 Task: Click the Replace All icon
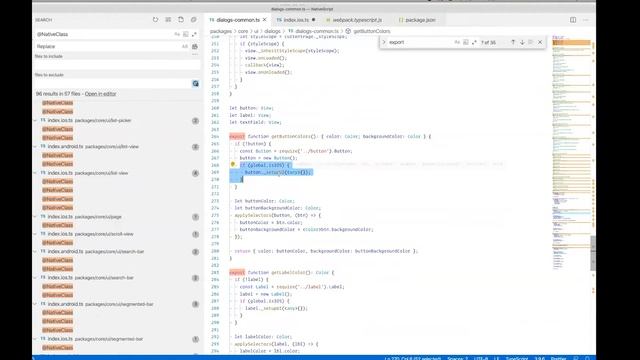pos(195,47)
